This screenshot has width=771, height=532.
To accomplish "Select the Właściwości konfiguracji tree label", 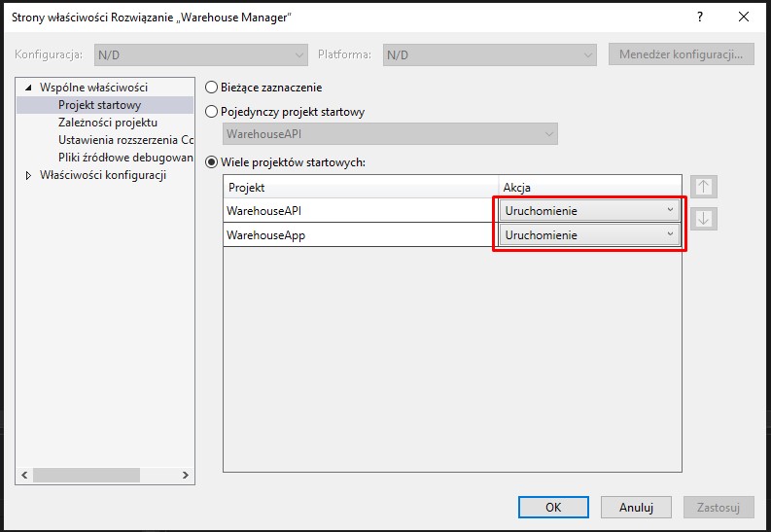I will tap(103, 175).
